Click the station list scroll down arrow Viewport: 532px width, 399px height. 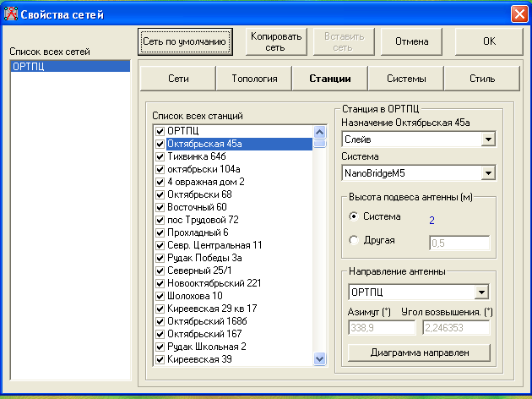pyautogui.click(x=319, y=358)
